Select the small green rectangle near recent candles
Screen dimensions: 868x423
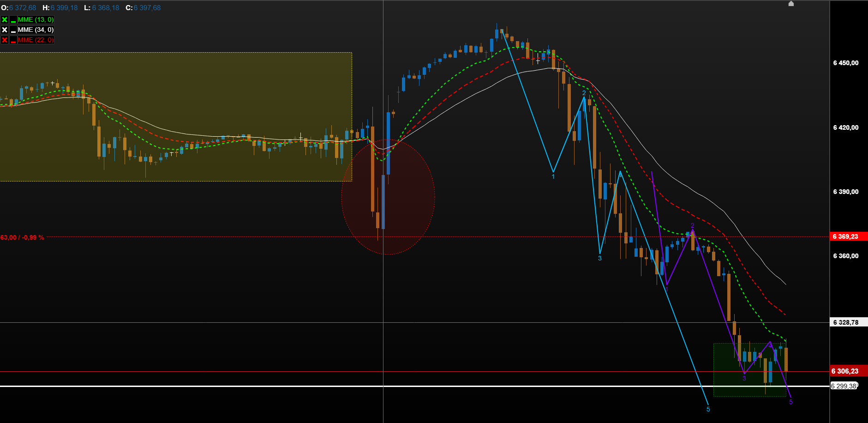click(750, 370)
